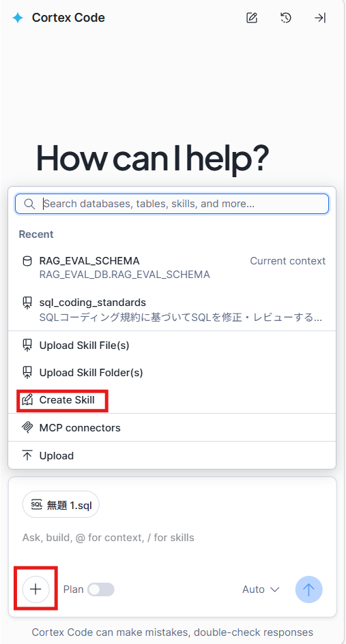Select the Upload menu item
Screen dimensions: 346x644
pos(172,455)
